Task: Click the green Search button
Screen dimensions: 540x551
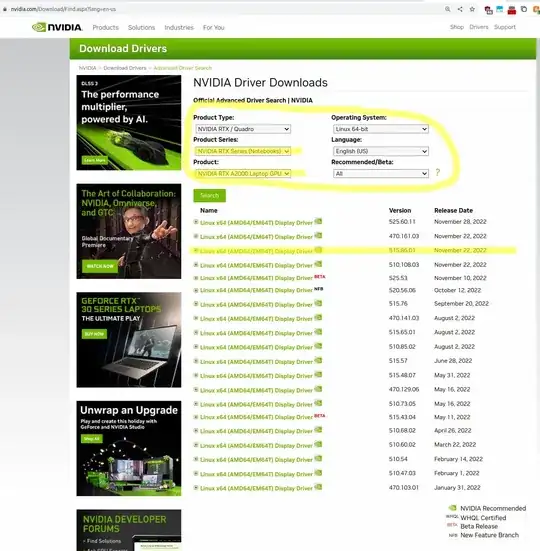Action: (209, 195)
